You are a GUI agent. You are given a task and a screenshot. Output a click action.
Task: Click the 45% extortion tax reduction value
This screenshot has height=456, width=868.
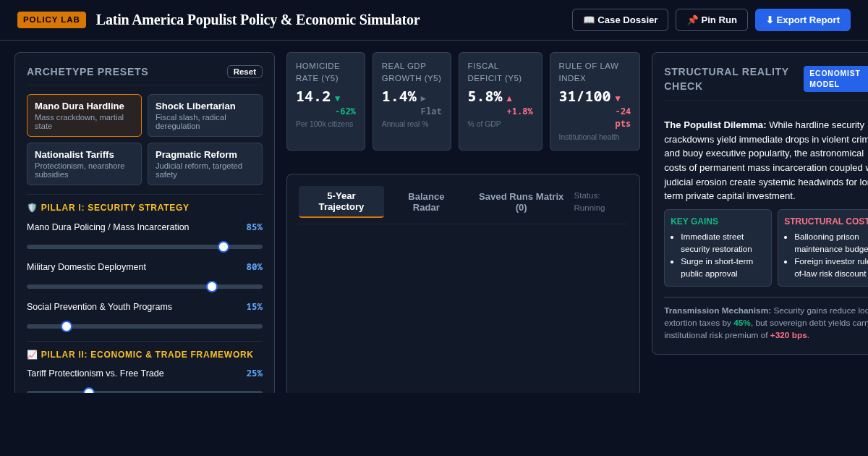(742, 323)
